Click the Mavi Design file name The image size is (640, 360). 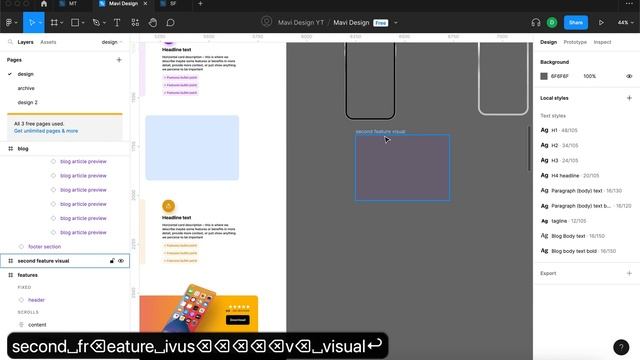(351, 23)
